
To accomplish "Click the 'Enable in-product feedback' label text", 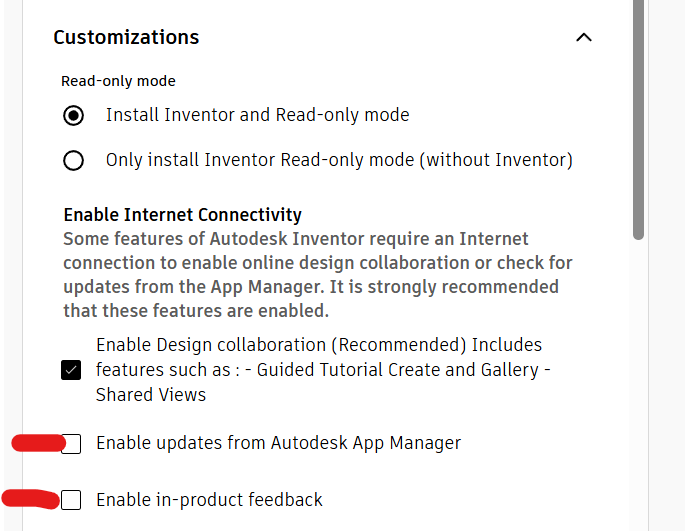I will point(209,500).
